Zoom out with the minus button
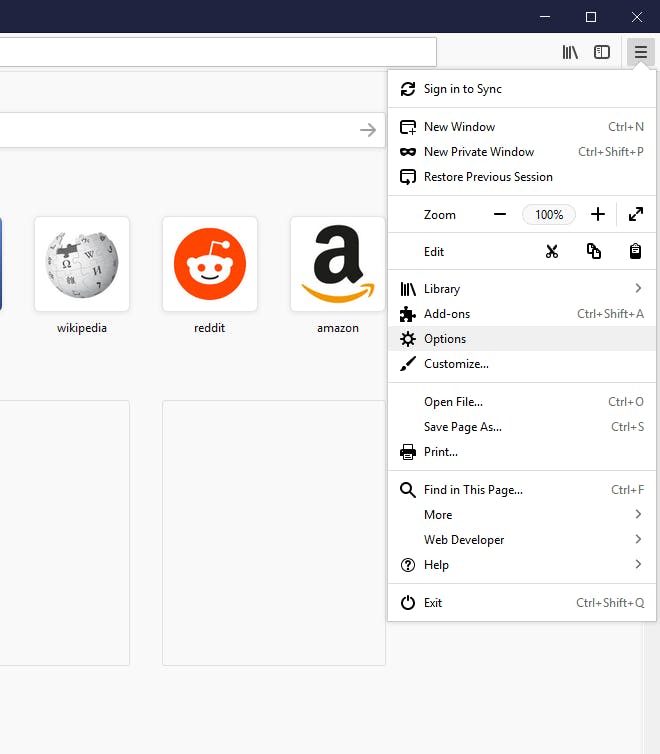 (x=500, y=214)
